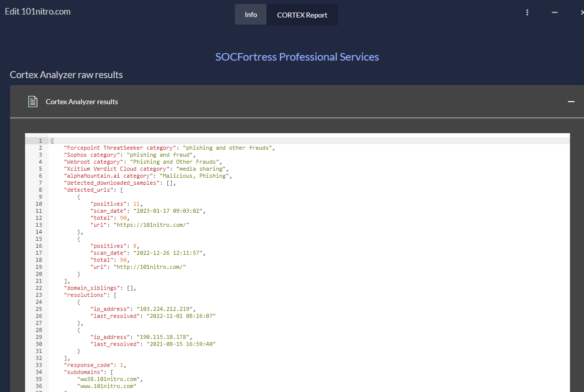Click line number 34 in the gutter
The image size is (584, 392).
(39, 372)
